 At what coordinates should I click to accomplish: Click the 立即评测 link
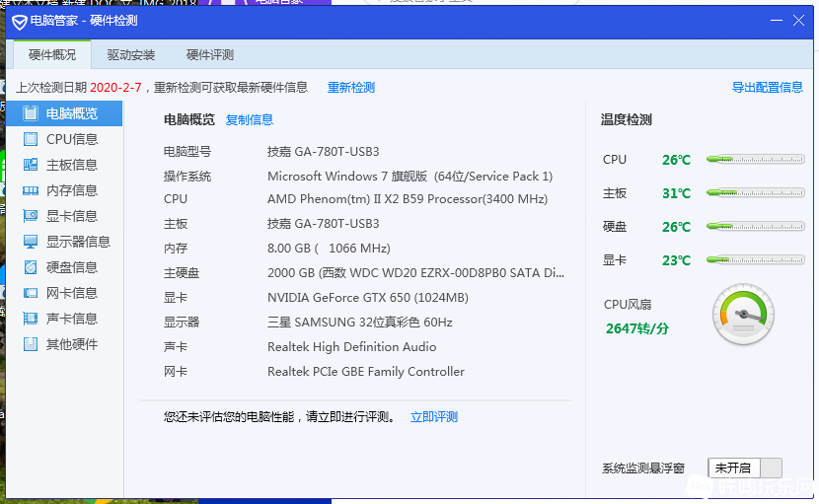coord(434,417)
